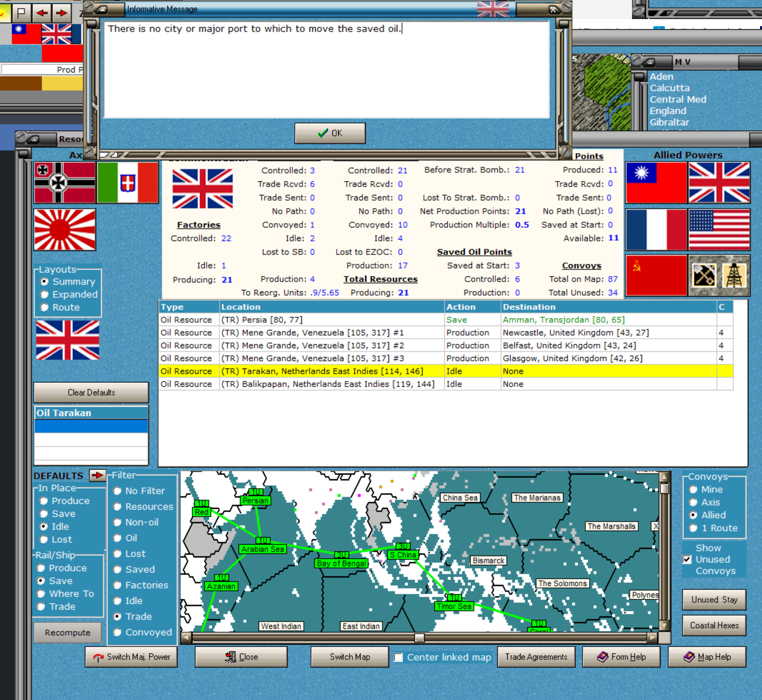Open Trade Agreements
Viewport: 762px width, 700px height.
tap(536, 657)
